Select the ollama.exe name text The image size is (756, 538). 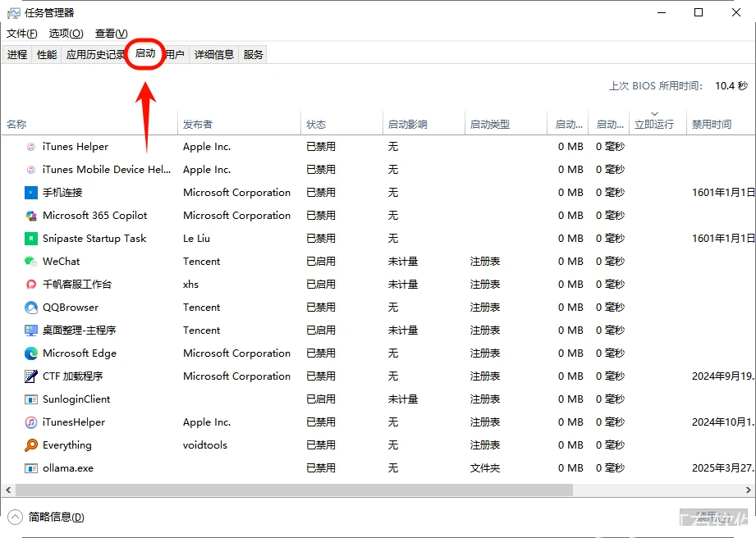coord(68,468)
